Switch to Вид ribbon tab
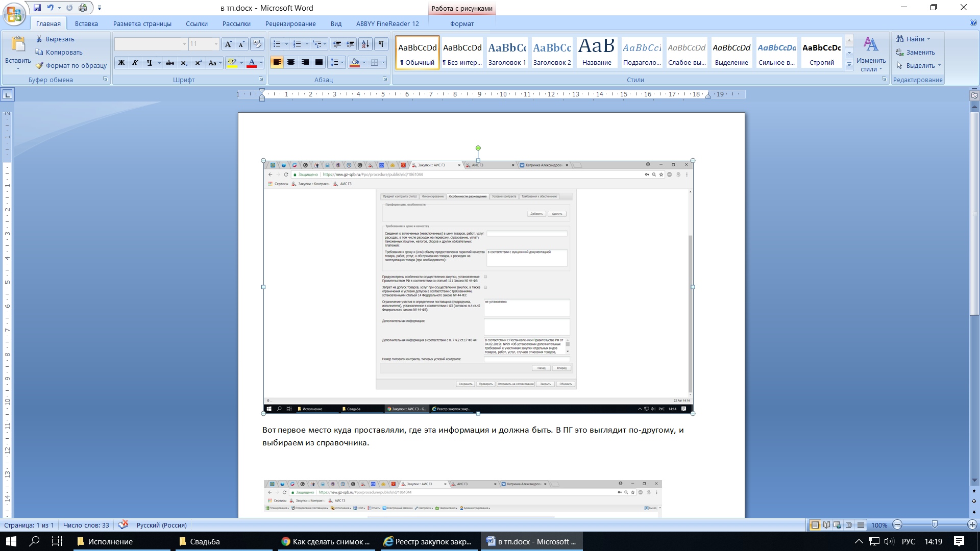This screenshot has width=980, height=551. [336, 23]
